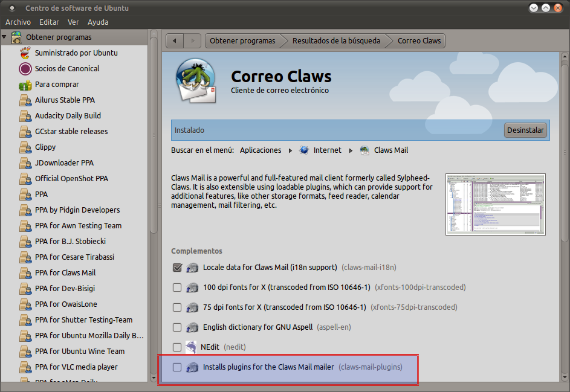
Task: Click the Correo Claws breadcrumb
Action: coord(419,40)
